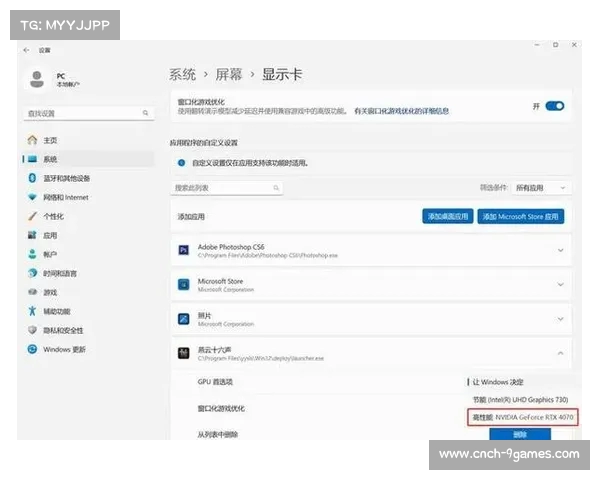The image size is (600, 480).
Task: Select 高性能 NVIDIA GeForce RTX 4070 option
Action: coord(523,417)
